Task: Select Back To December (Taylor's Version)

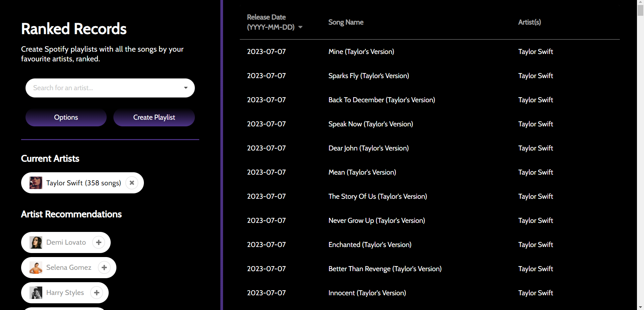Action: coord(382,100)
